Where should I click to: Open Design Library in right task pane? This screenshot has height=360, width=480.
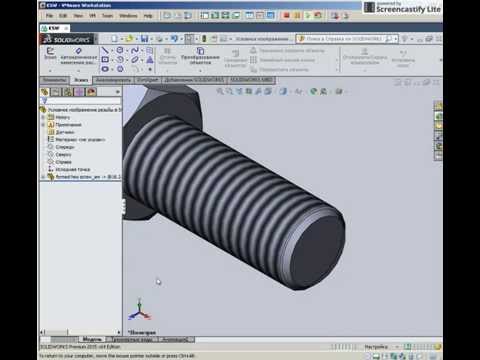[x=438, y=116]
